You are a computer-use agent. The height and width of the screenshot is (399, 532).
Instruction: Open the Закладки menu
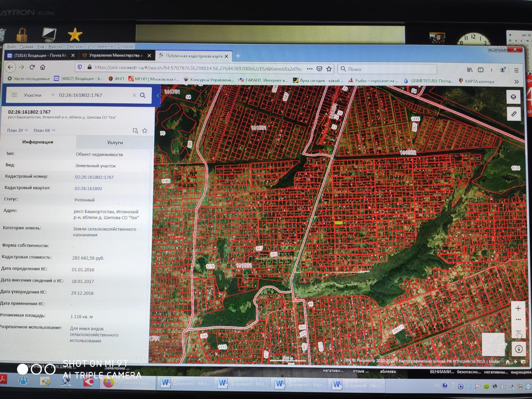pos(75,47)
